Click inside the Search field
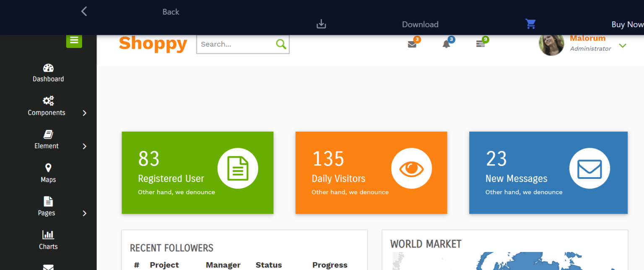Screen dimensions: 644x270 (235, 44)
